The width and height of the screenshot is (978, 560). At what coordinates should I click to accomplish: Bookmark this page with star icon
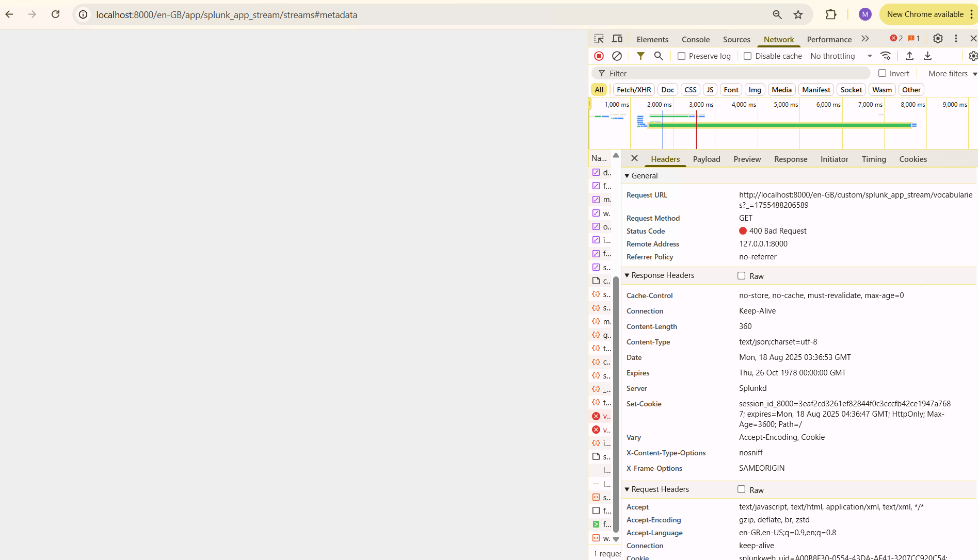tap(798, 14)
